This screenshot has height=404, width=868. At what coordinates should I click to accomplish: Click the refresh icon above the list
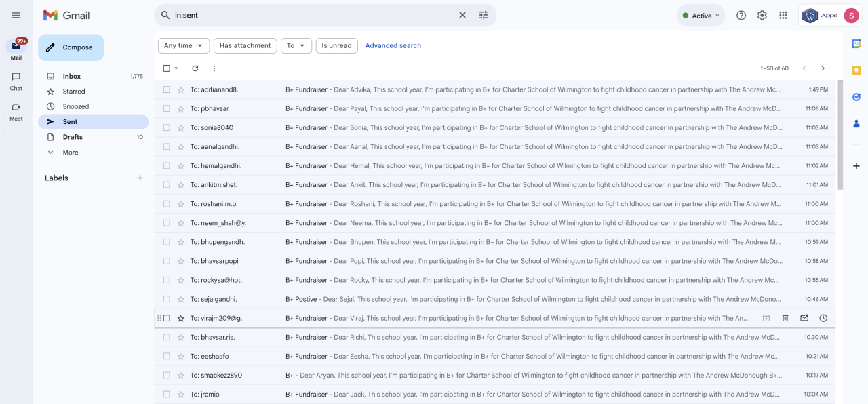195,68
